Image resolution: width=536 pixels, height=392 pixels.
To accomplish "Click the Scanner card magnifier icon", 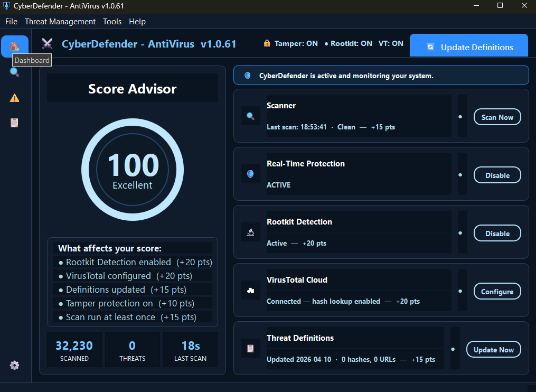I will [250, 116].
